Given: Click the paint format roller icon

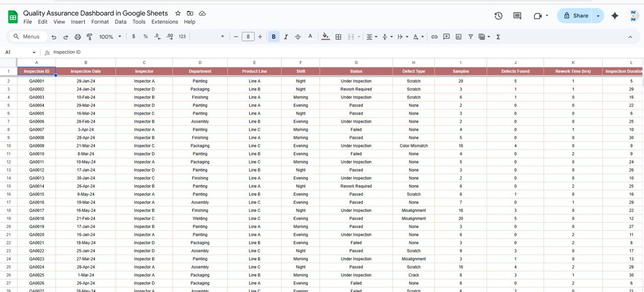Looking at the screenshot, I should pos(90,37).
